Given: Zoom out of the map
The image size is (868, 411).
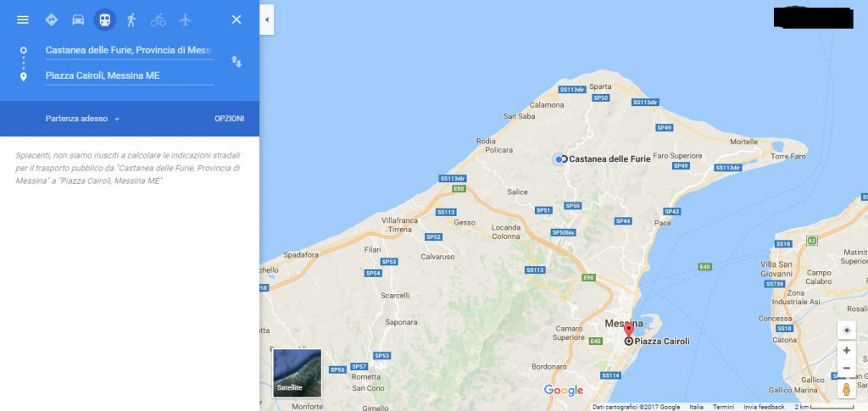Looking at the screenshot, I should [x=847, y=369].
